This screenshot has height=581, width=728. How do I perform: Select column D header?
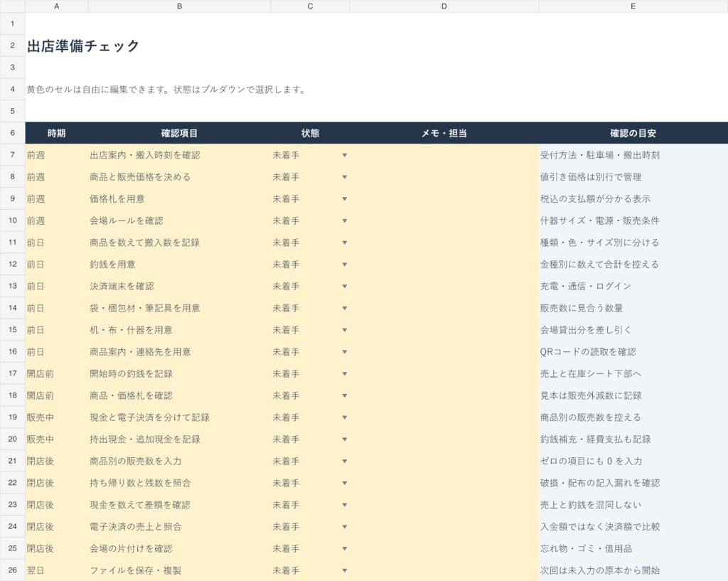click(x=444, y=6)
